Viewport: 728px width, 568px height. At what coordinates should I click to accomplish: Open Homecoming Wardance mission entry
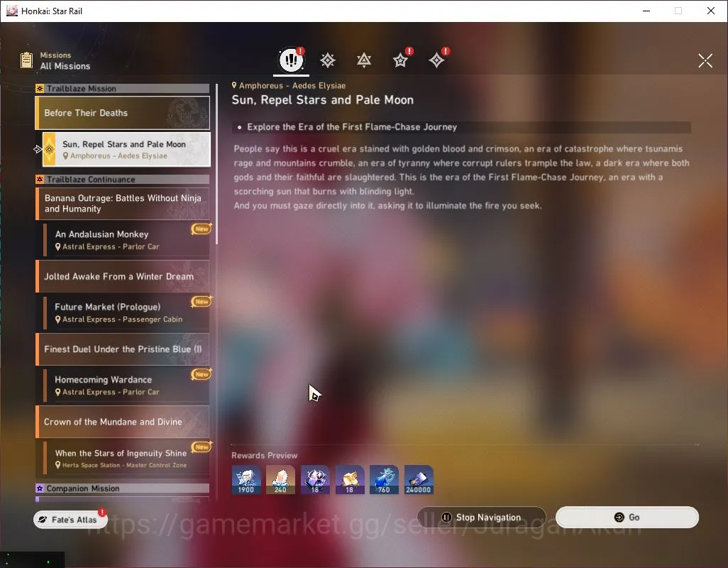[x=126, y=385]
